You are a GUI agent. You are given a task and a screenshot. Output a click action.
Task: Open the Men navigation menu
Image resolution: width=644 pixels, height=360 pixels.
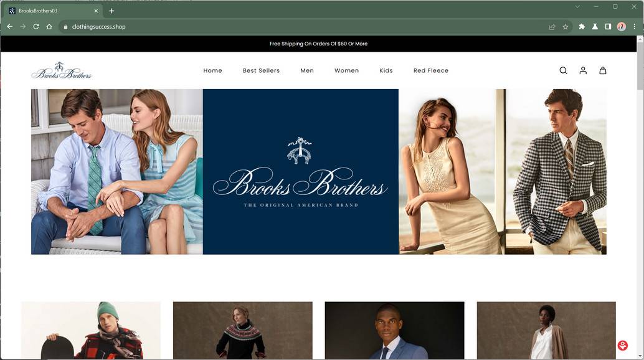tap(307, 70)
